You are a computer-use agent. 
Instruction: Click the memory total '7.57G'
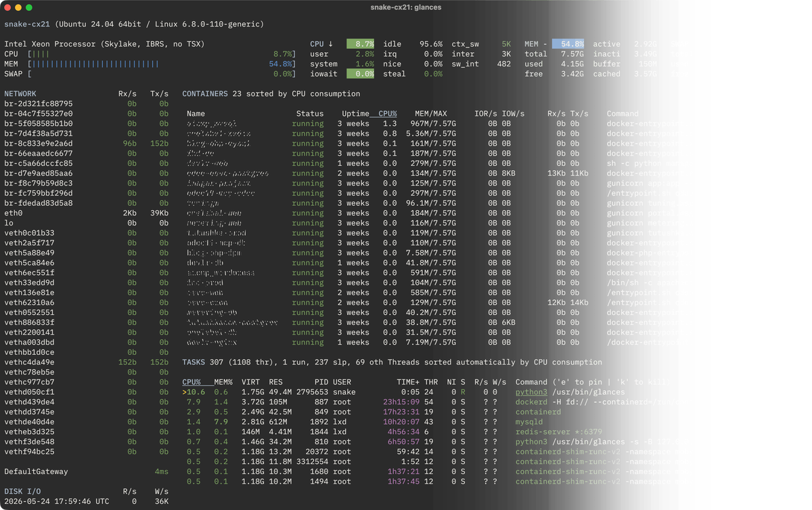click(x=572, y=54)
